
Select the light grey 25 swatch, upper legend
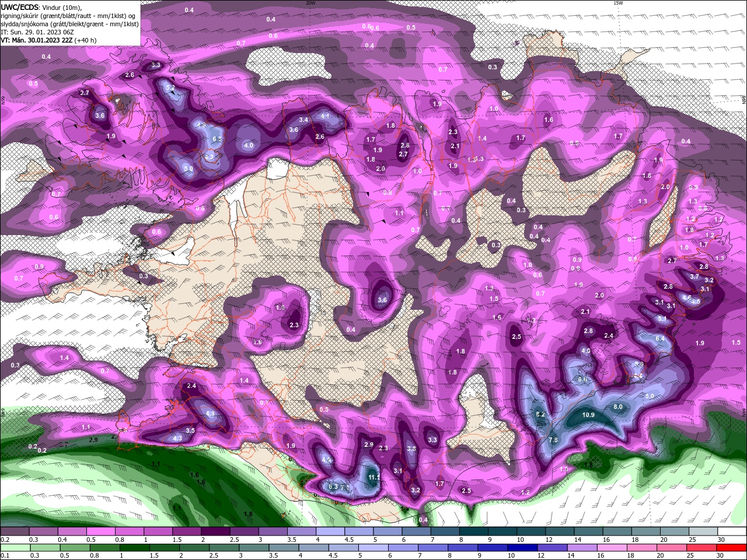point(704,531)
